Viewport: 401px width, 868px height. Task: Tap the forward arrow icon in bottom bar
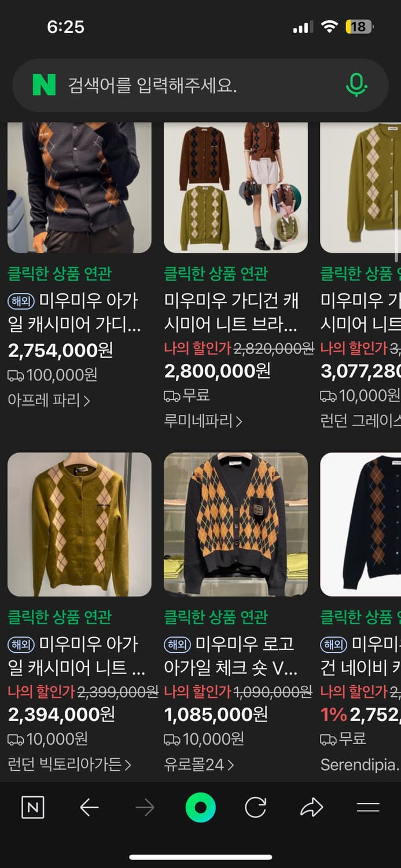click(145, 808)
